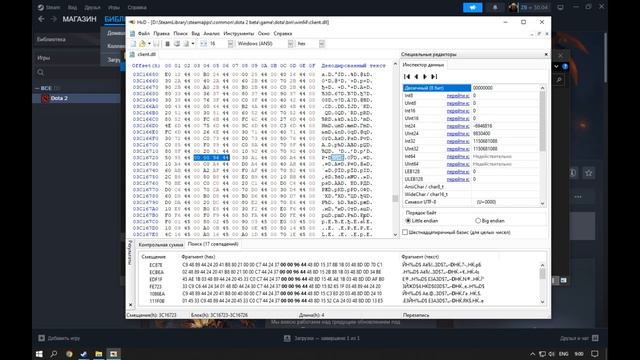Viewport: 640px width, 360px height.
Task: Click the binary (8 bit) value field 00000000
Action: 505,88
